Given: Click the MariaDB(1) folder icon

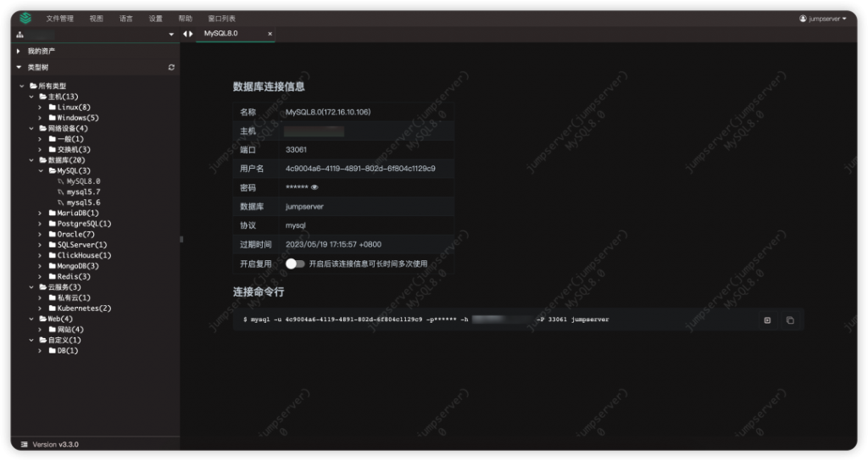Looking at the screenshot, I should point(52,213).
